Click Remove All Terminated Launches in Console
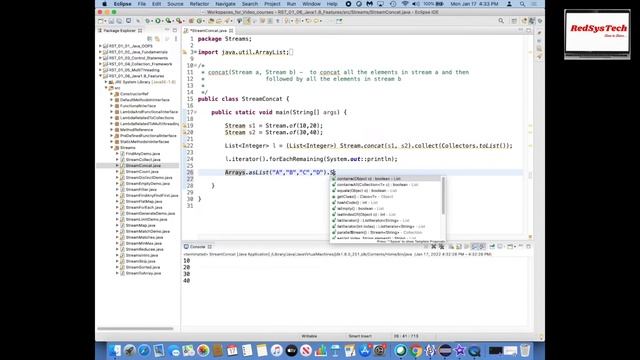Viewport: 640px width, 360px height. [x=441, y=247]
